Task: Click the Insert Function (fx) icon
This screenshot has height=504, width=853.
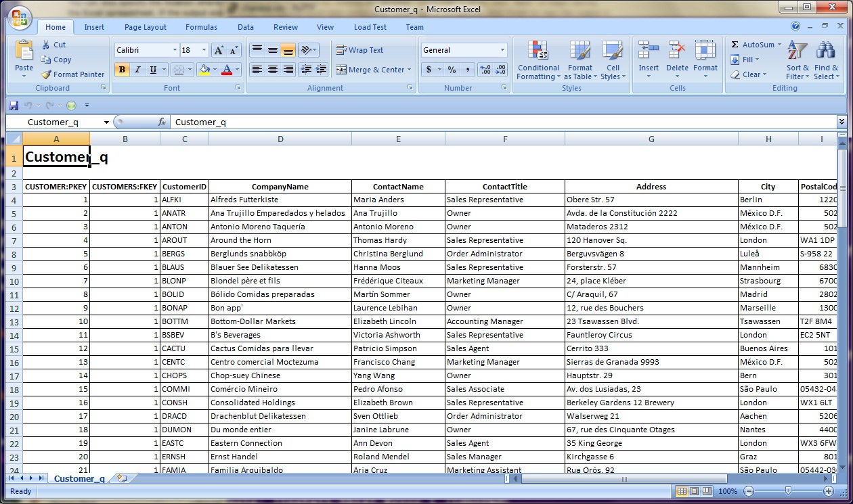Action: 160,122
